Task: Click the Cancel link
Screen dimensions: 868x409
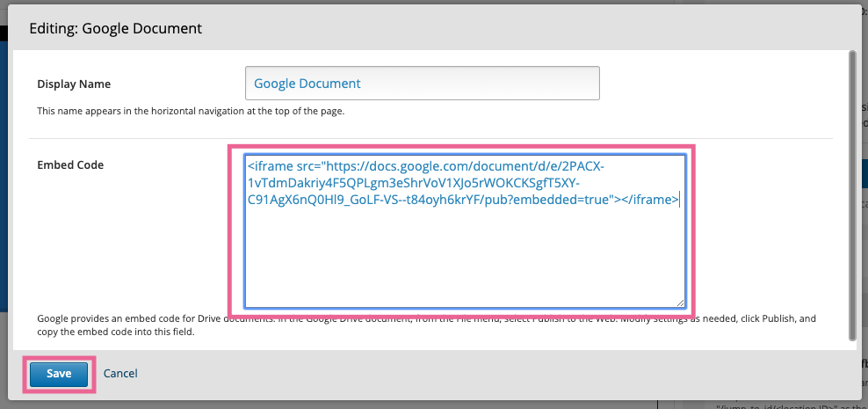Action: point(120,374)
